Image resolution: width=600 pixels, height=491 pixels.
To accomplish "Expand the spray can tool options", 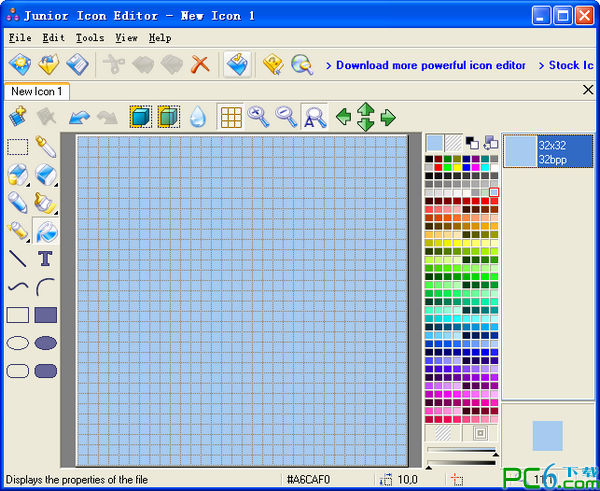I will pos(28,241).
